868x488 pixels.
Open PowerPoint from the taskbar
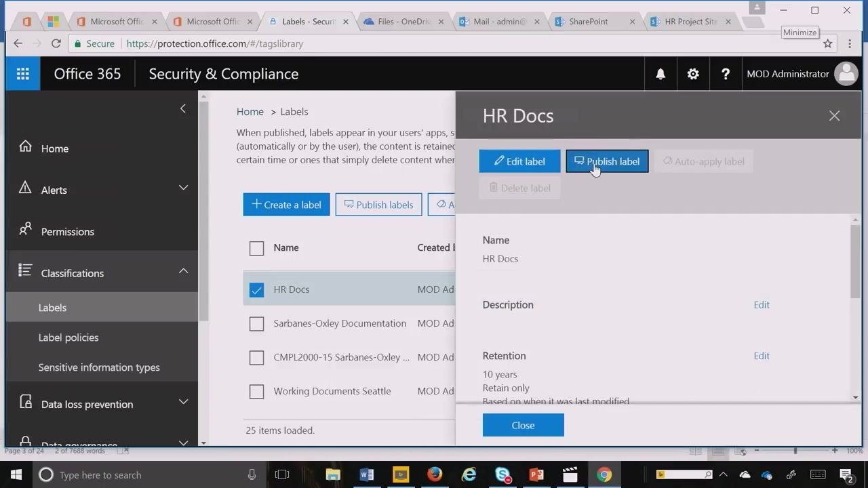(x=536, y=474)
